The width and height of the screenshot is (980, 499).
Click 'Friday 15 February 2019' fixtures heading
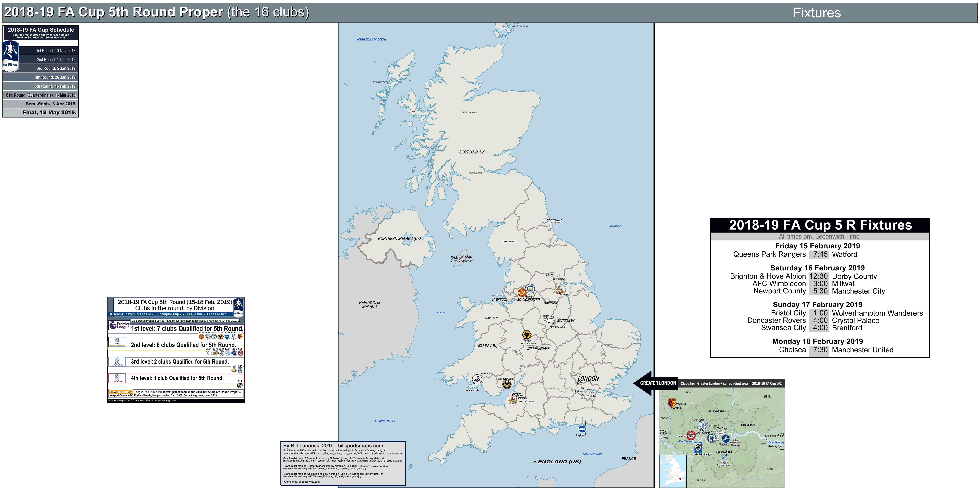click(x=817, y=246)
